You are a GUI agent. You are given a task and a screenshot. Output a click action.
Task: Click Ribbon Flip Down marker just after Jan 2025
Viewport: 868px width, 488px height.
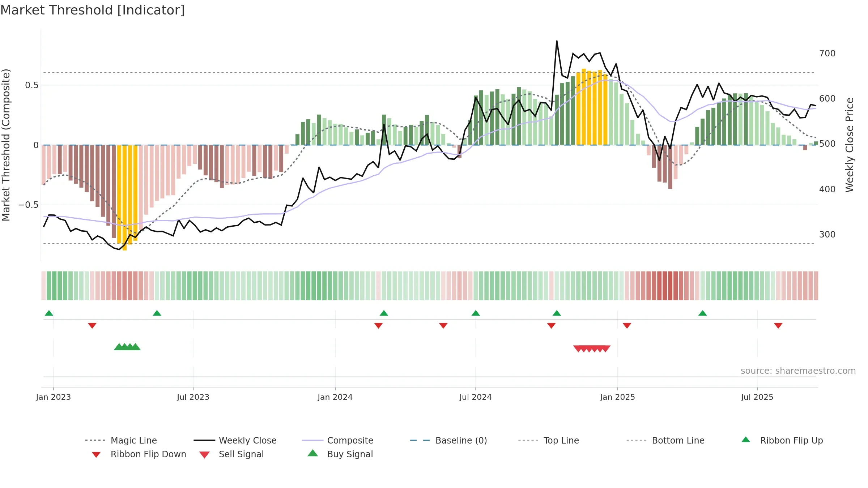pyautogui.click(x=627, y=326)
